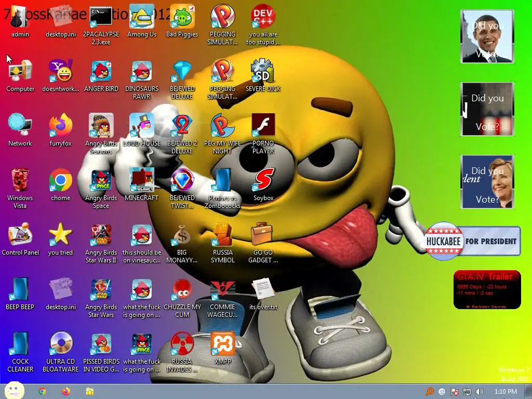Select the COMMIE WAGECU... icon
This screenshot has width=532, height=399.
[222, 289]
